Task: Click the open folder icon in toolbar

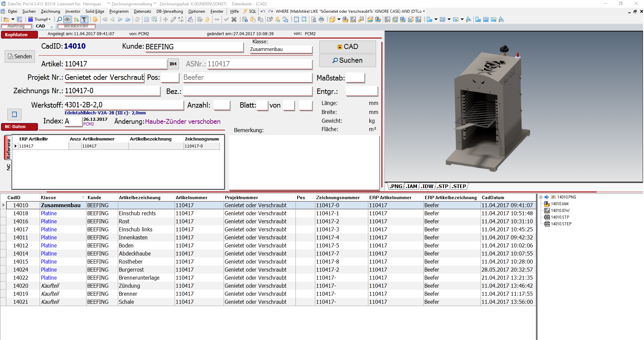Action: pyautogui.click(x=6, y=19)
